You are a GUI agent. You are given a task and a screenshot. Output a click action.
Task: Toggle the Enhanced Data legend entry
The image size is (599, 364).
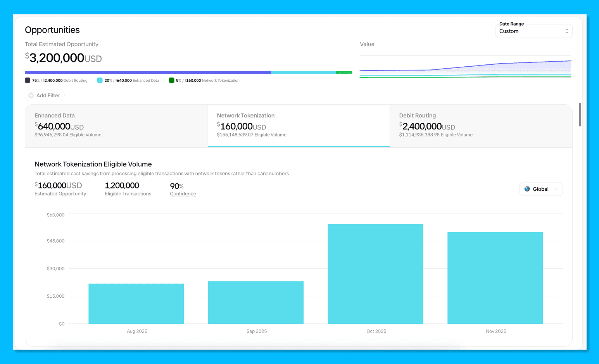point(128,80)
